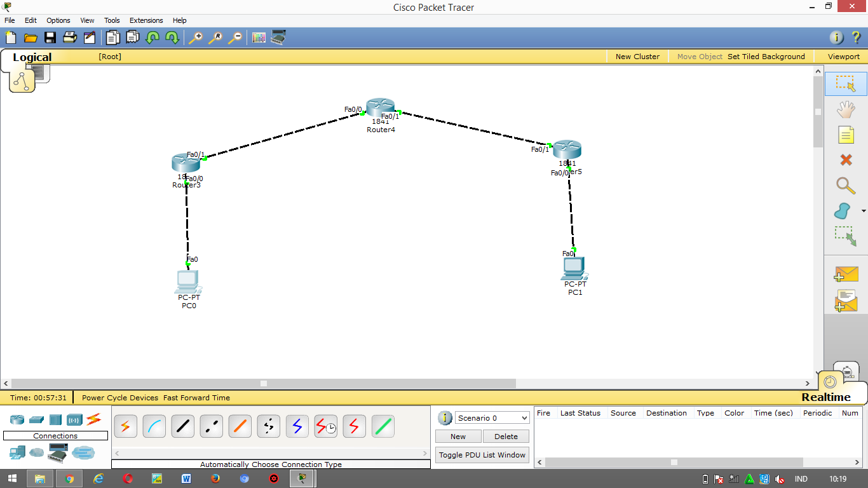Choose the red X Delete tool

pos(846,160)
